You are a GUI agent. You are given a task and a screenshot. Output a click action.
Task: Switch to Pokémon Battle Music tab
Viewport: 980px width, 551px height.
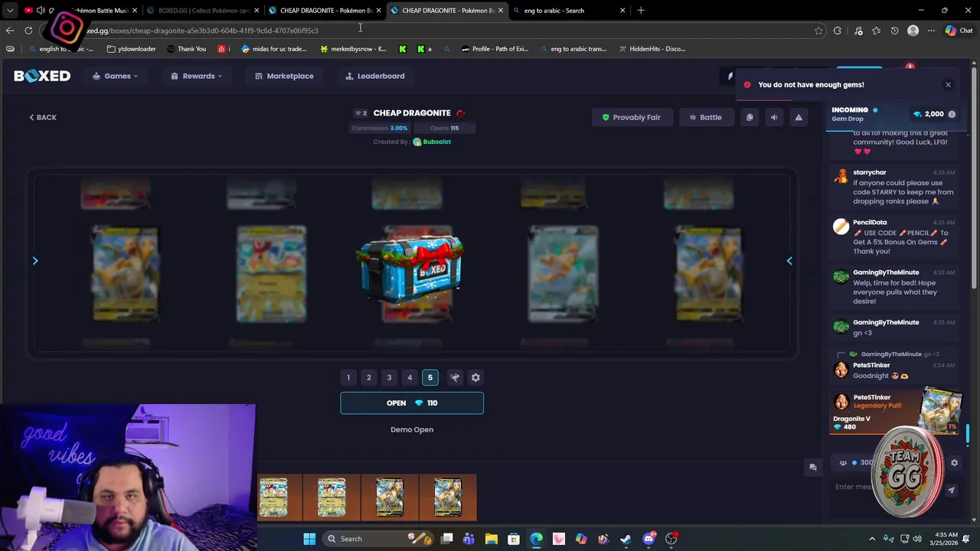click(80, 11)
